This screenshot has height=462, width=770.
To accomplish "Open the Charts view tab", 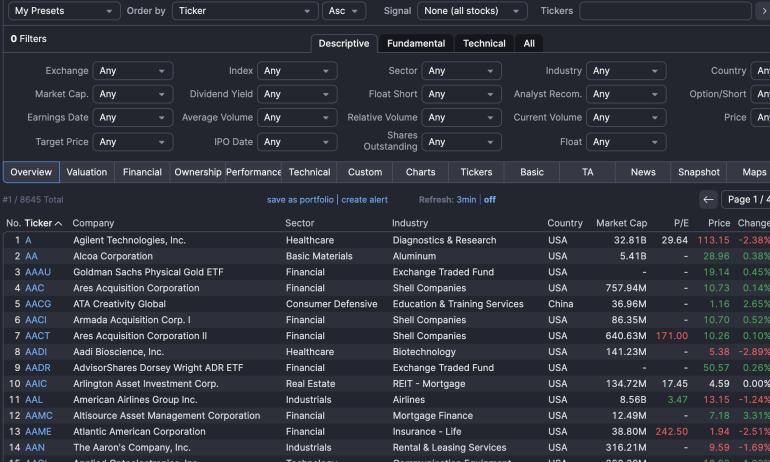I will [x=421, y=172].
